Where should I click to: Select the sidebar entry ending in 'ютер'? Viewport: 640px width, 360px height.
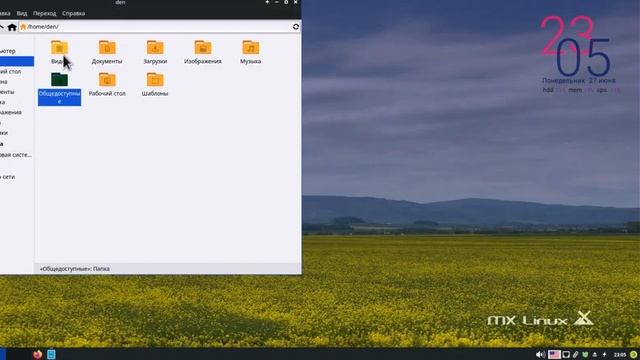coord(8,51)
